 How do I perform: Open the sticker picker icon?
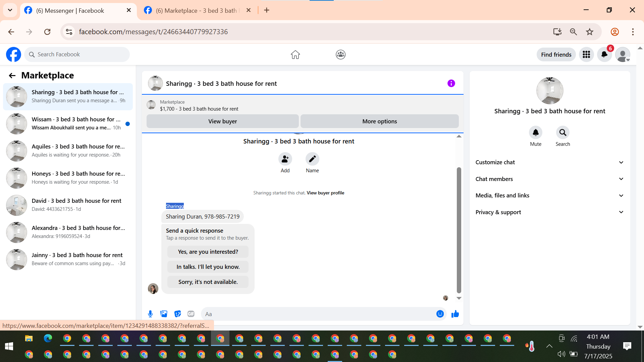(x=177, y=314)
